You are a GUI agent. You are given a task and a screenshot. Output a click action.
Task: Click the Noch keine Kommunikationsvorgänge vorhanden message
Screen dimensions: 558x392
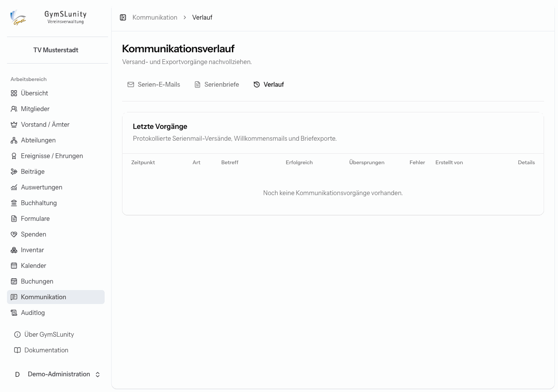pos(333,193)
